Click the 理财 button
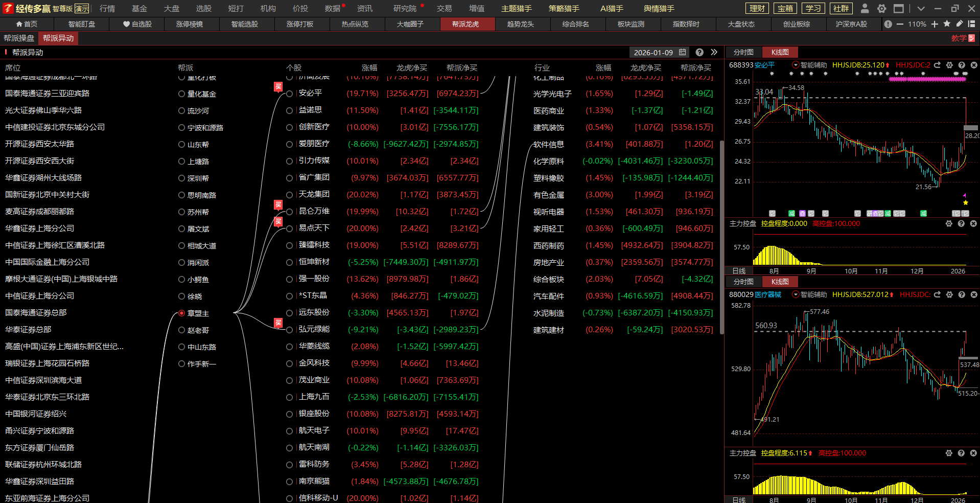 click(x=757, y=9)
